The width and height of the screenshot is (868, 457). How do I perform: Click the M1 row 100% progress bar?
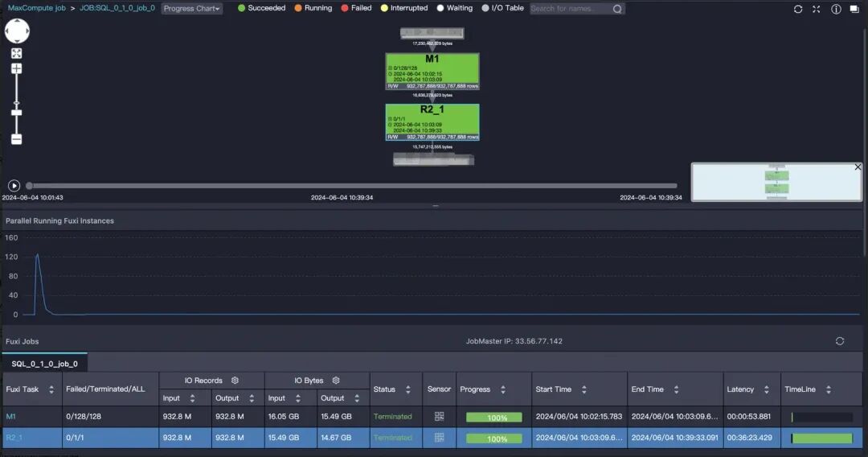pyautogui.click(x=493, y=417)
